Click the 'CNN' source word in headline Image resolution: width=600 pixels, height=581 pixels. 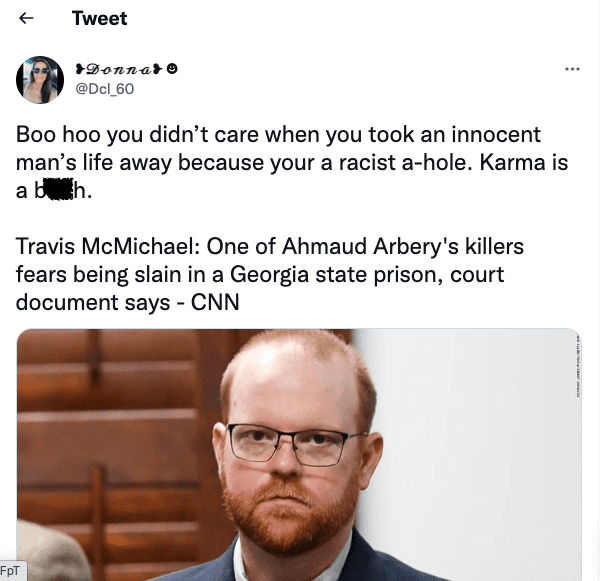click(x=215, y=302)
